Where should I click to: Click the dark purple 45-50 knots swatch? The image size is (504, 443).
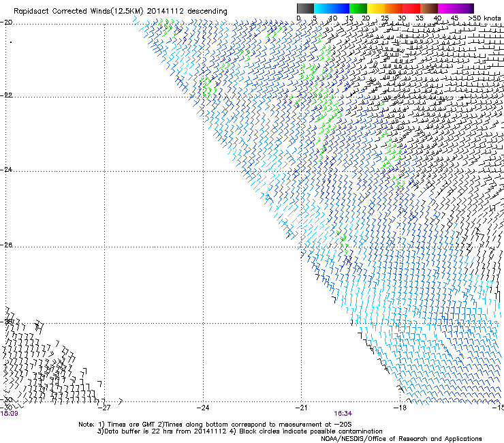(464, 8)
